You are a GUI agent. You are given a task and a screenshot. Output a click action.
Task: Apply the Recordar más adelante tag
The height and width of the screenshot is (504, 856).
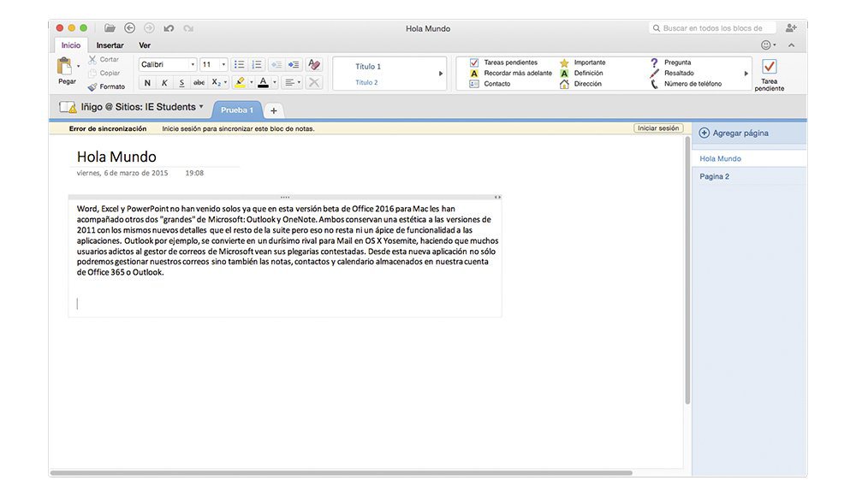pyautogui.click(x=510, y=73)
